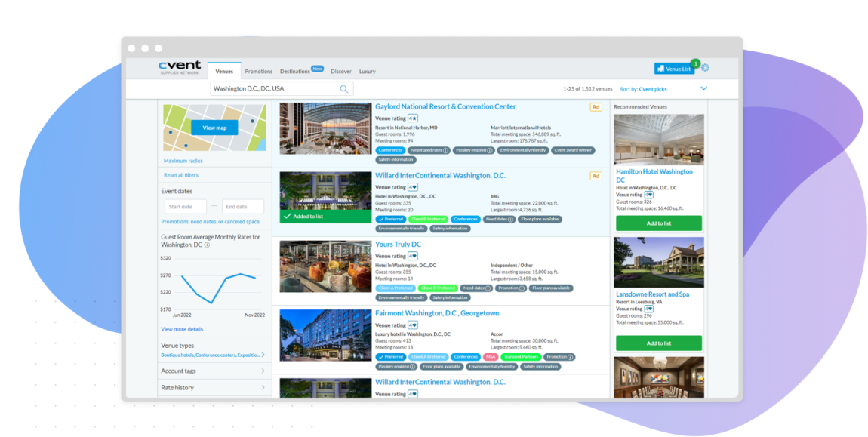Switch to the Promotions tab
This screenshot has width=868, height=437.
[x=259, y=72]
